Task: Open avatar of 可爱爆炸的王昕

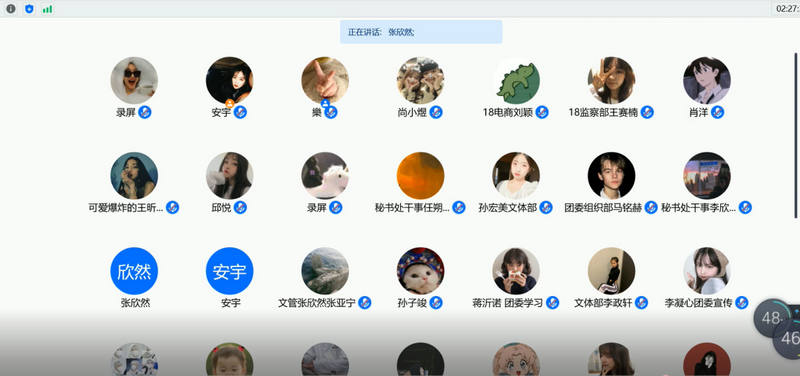Action: coord(134,176)
